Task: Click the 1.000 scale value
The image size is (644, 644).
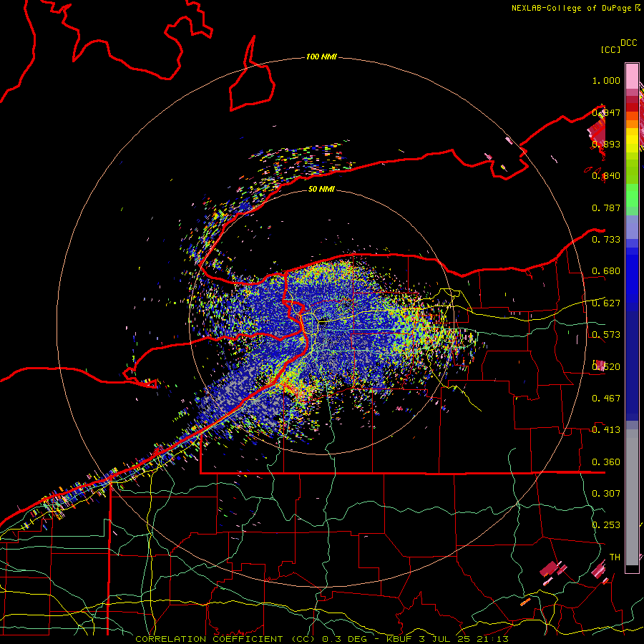Action: [606, 80]
